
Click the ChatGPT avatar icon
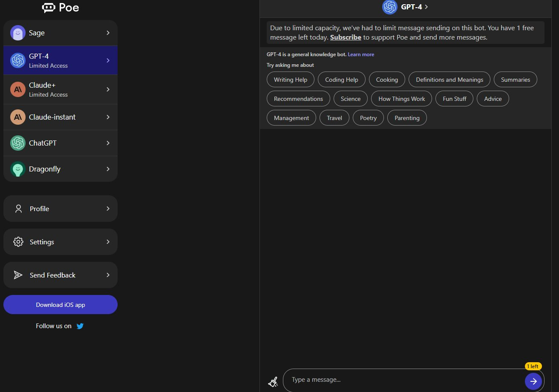pyautogui.click(x=18, y=143)
